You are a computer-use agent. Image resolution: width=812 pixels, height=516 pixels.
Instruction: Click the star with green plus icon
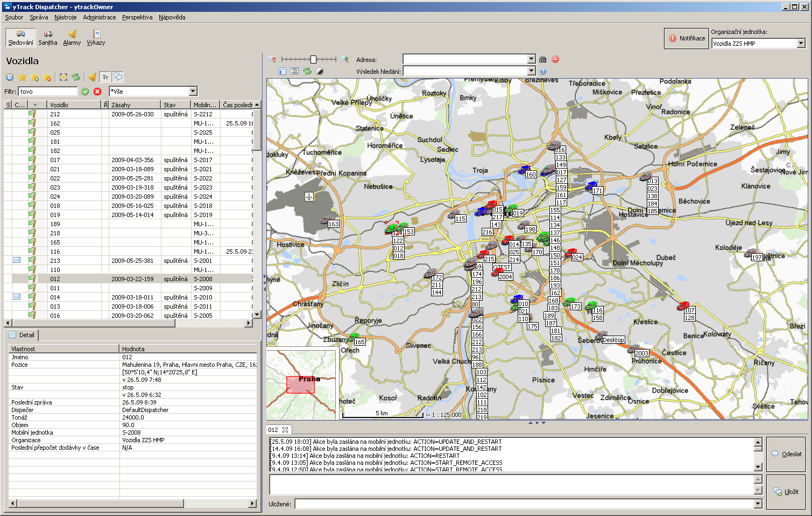pyautogui.click(x=35, y=77)
